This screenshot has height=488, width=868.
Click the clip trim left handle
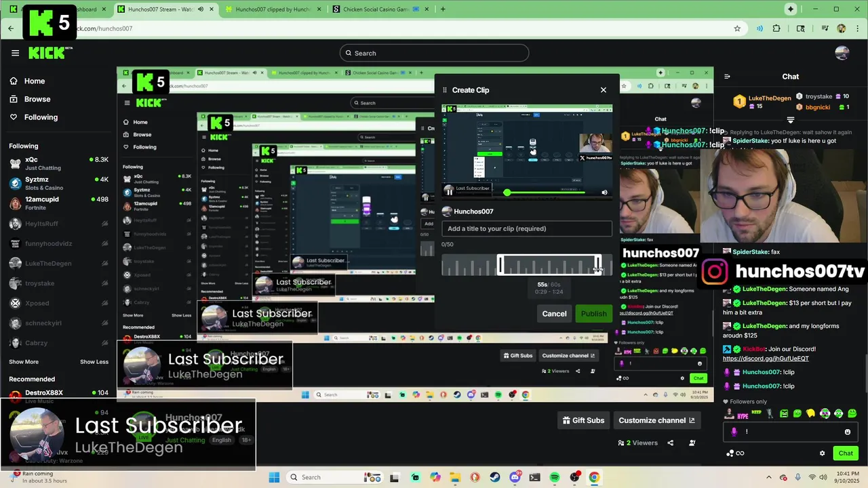pos(500,265)
